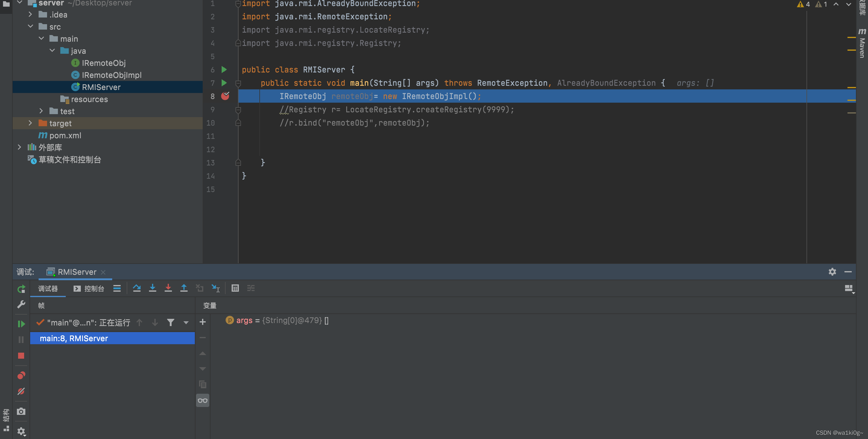Open trace current stream chain icon
The height and width of the screenshot is (439, 868).
251,288
